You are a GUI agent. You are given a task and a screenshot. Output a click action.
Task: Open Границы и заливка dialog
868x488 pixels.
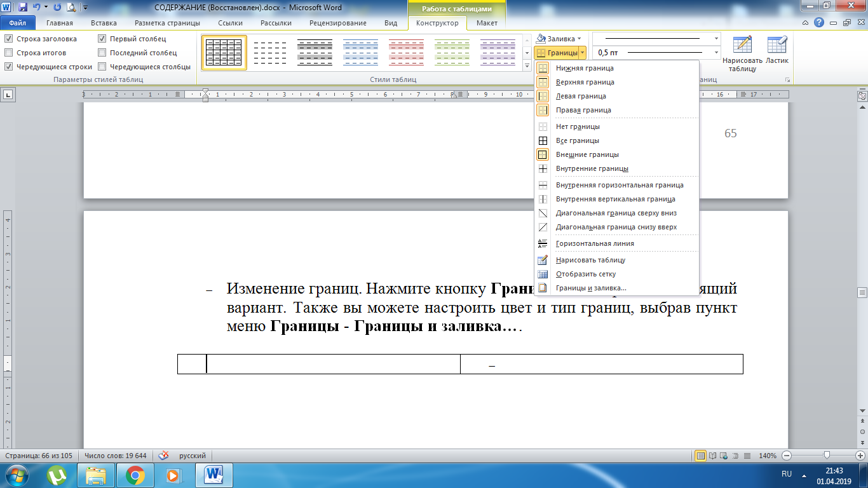[616, 288]
